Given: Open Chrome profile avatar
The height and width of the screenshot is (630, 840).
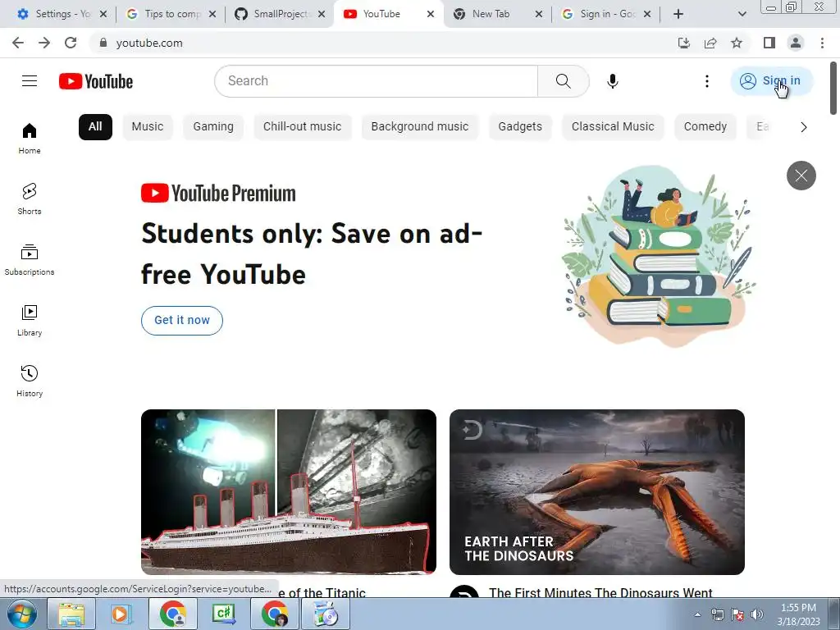Looking at the screenshot, I should (x=796, y=43).
